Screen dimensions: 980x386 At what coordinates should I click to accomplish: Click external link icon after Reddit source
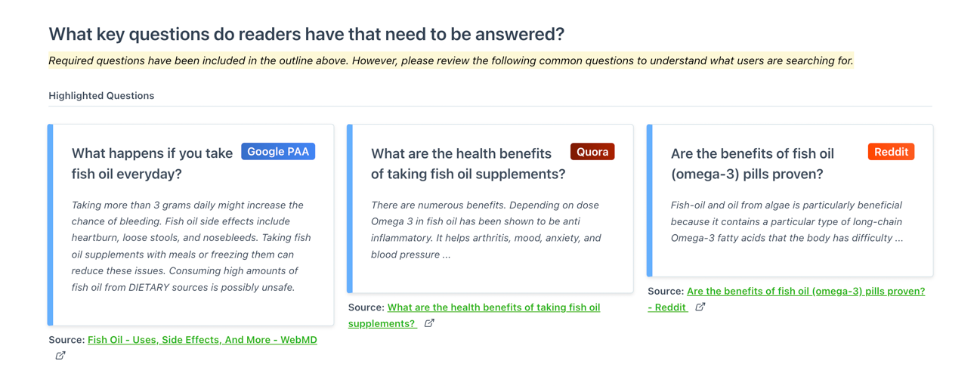pyautogui.click(x=700, y=307)
